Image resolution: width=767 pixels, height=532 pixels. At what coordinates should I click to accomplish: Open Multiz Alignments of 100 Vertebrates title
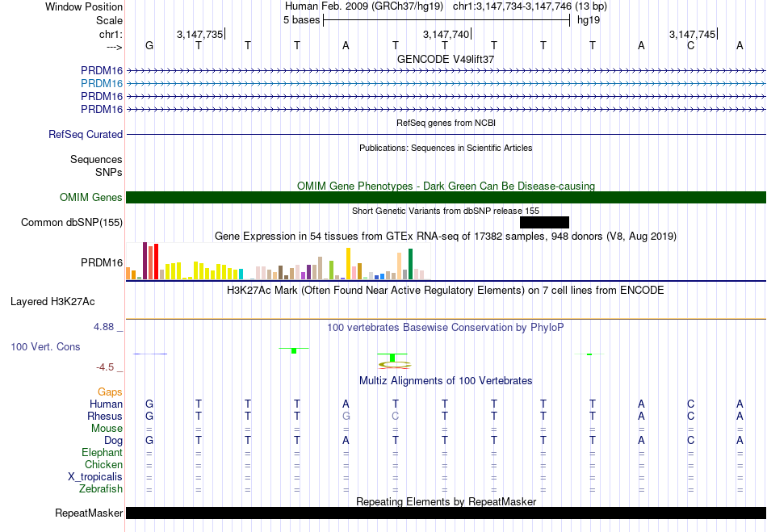446,380
